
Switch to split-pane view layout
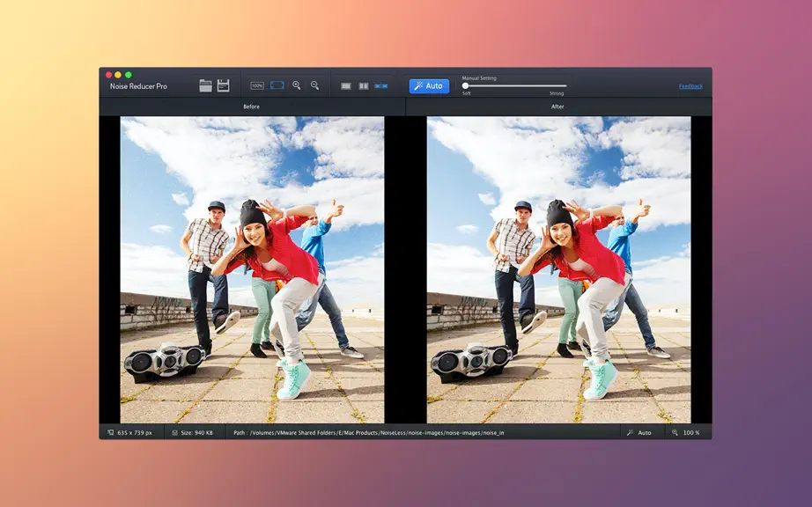click(x=364, y=86)
